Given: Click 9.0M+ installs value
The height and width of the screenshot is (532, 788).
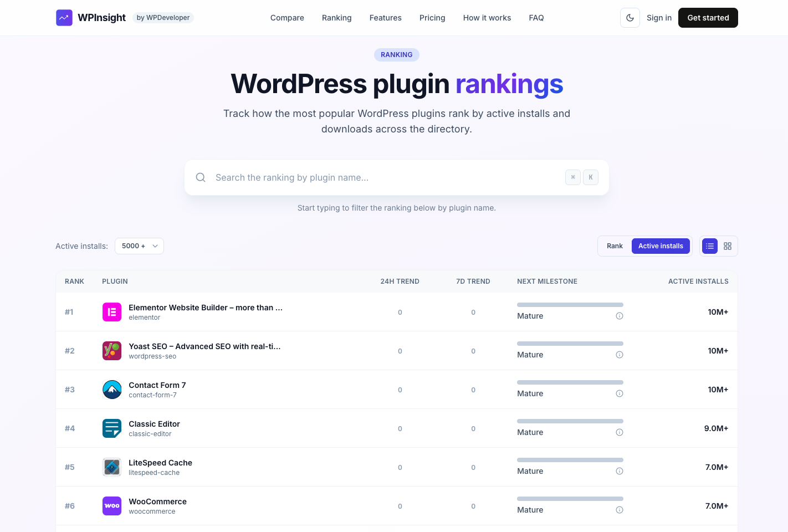Looking at the screenshot, I should pos(716,428).
